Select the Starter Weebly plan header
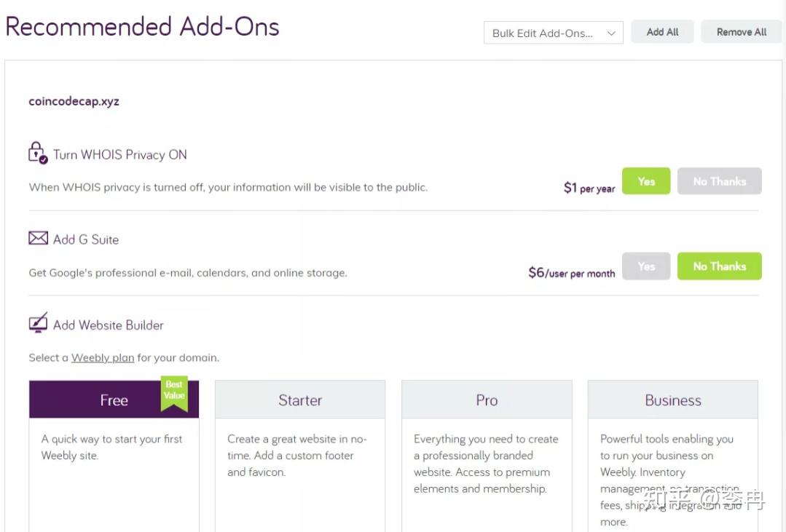 pos(300,400)
